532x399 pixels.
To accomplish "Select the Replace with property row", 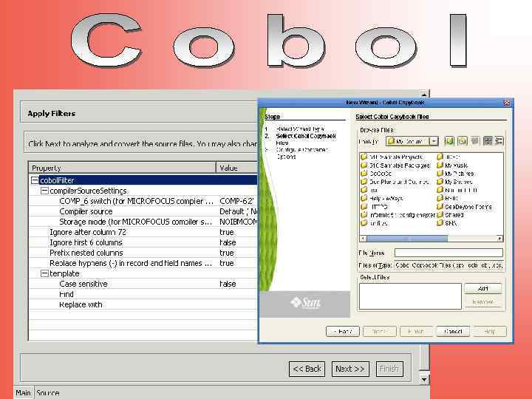I will [x=143, y=304].
